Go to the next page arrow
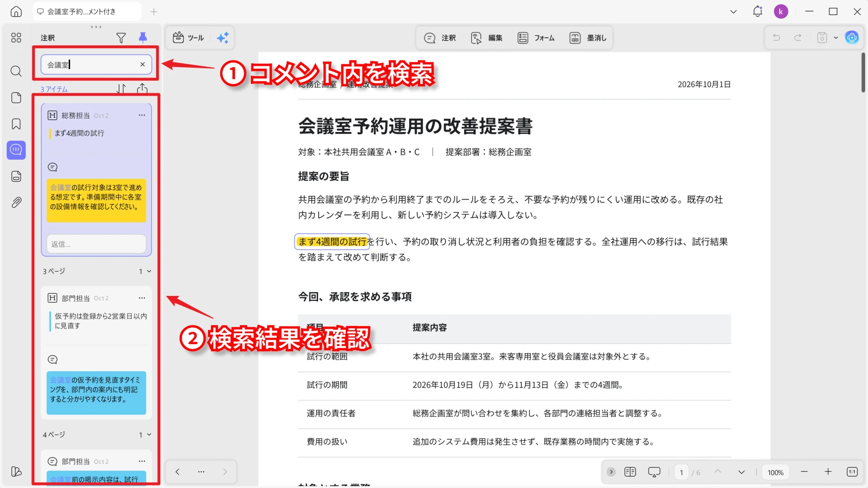 click(x=742, y=472)
